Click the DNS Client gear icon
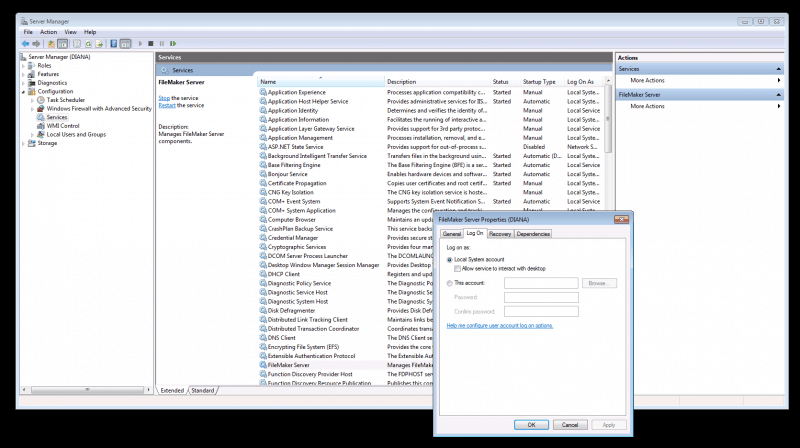This screenshot has width=800, height=448. 263,338
